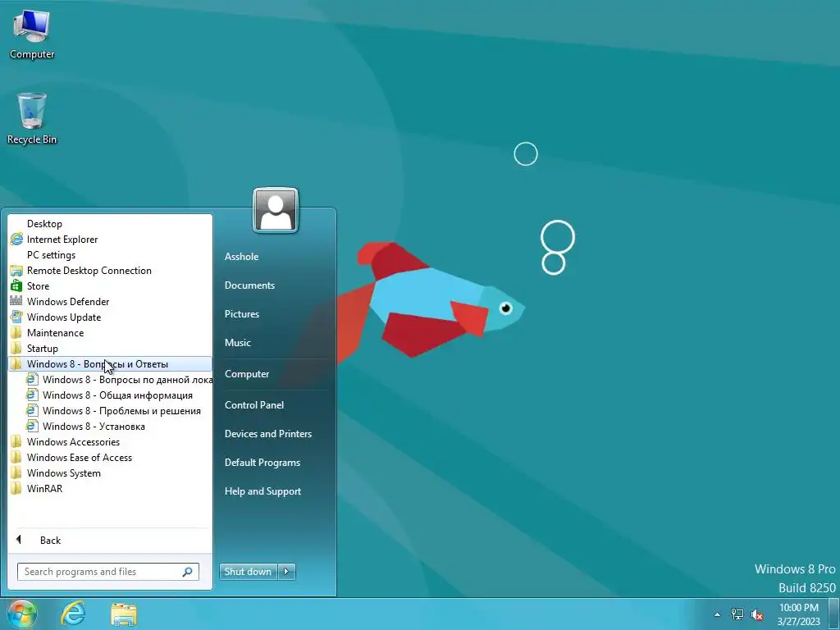Viewport: 840px width, 630px height.
Task: Open Documents from Start menu
Action: point(249,285)
